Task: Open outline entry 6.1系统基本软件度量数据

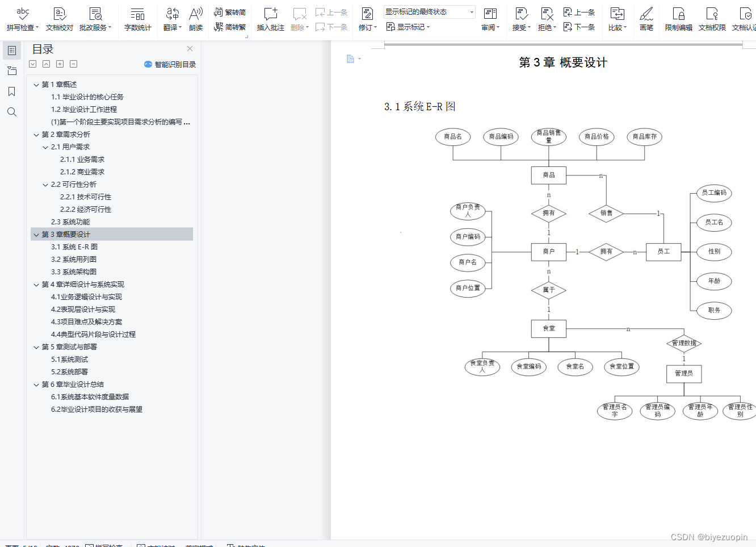Action: click(90, 397)
